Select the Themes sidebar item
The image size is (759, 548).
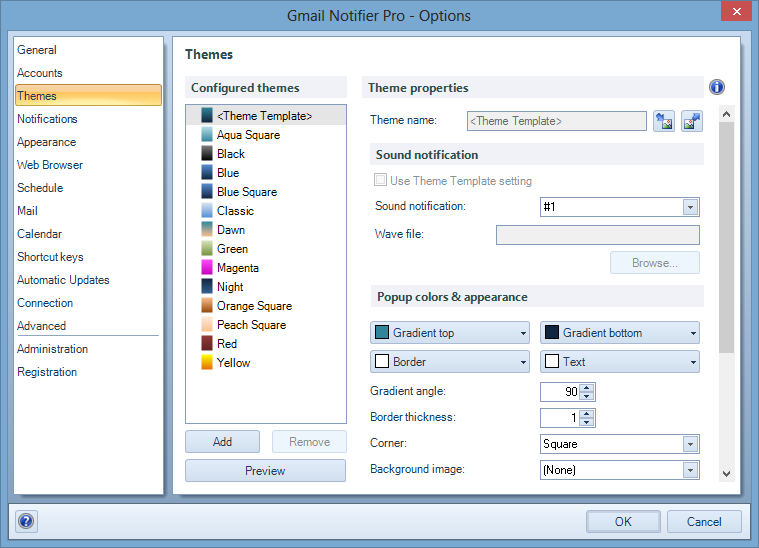point(89,95)
